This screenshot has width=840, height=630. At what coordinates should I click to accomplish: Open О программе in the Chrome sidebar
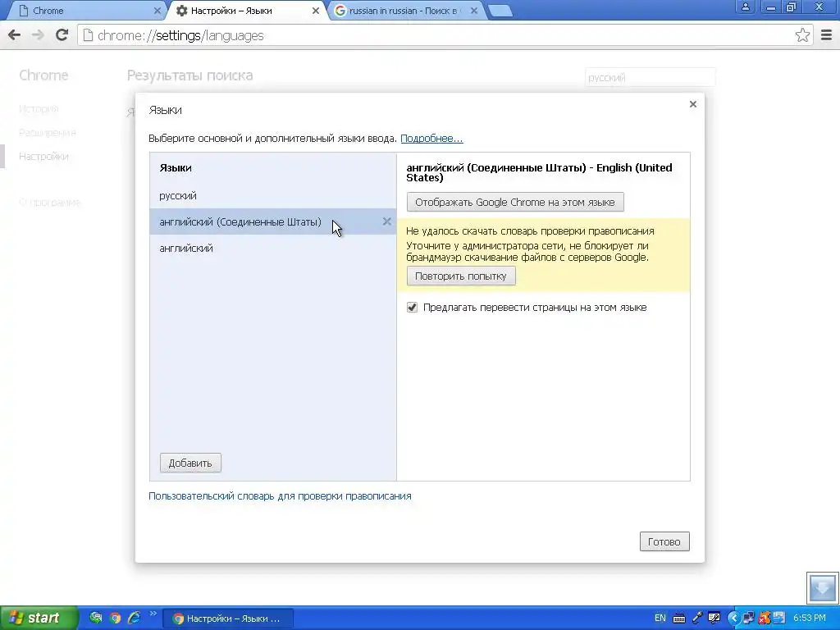pyautogui.click(x=49, y=203)
